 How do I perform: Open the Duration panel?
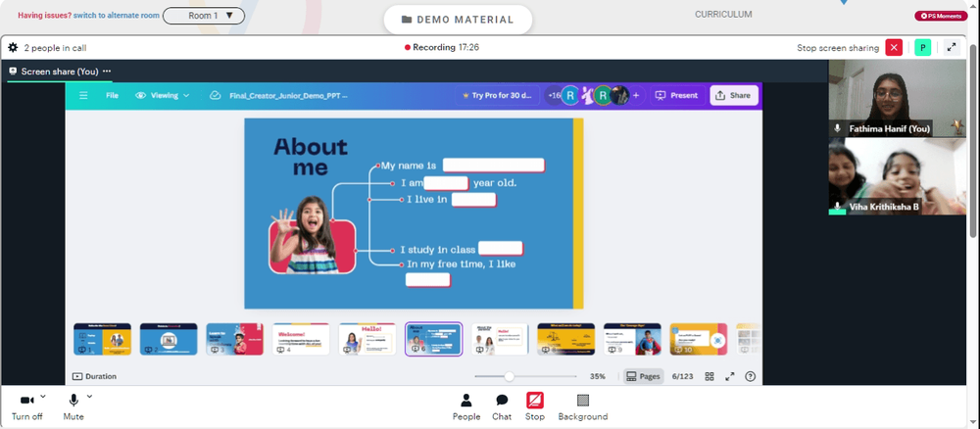[x=94, y=376]
